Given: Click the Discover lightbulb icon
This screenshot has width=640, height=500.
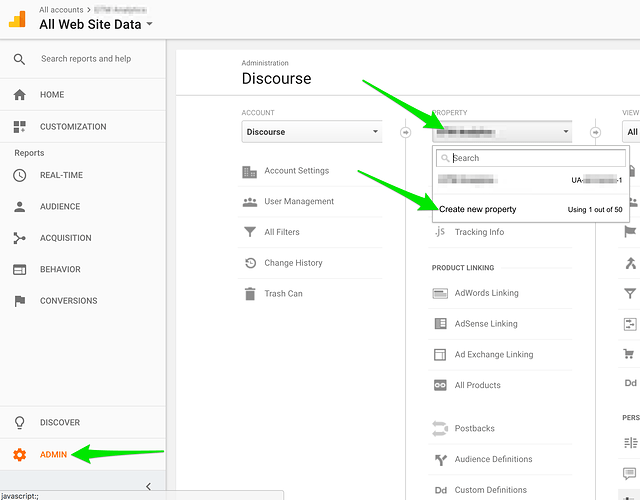Looking at the screenshot, I should [20, 422].
